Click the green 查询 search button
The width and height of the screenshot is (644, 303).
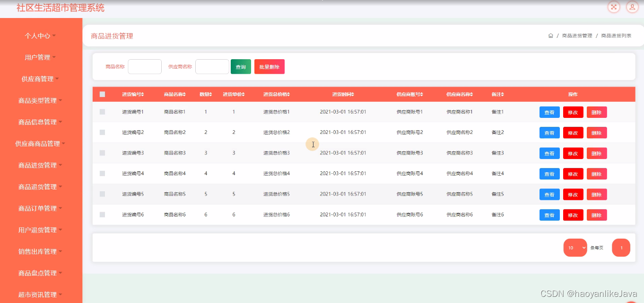(x=241, y=67)
